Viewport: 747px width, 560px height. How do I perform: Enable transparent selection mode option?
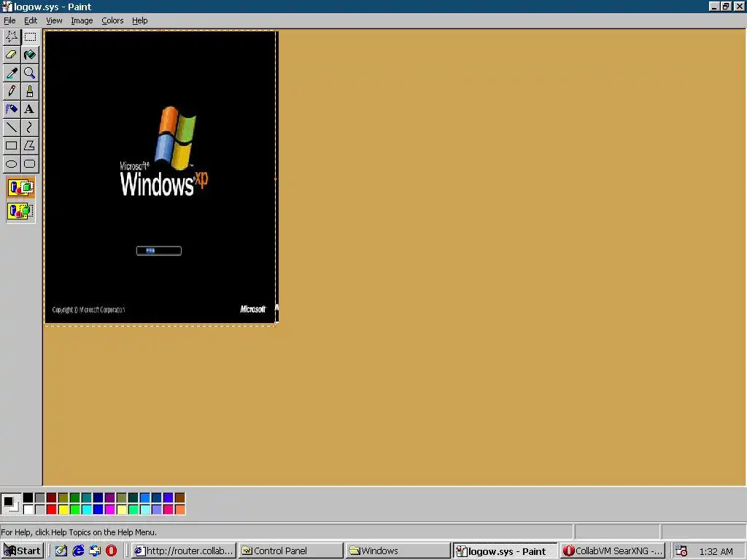(20, 211)
